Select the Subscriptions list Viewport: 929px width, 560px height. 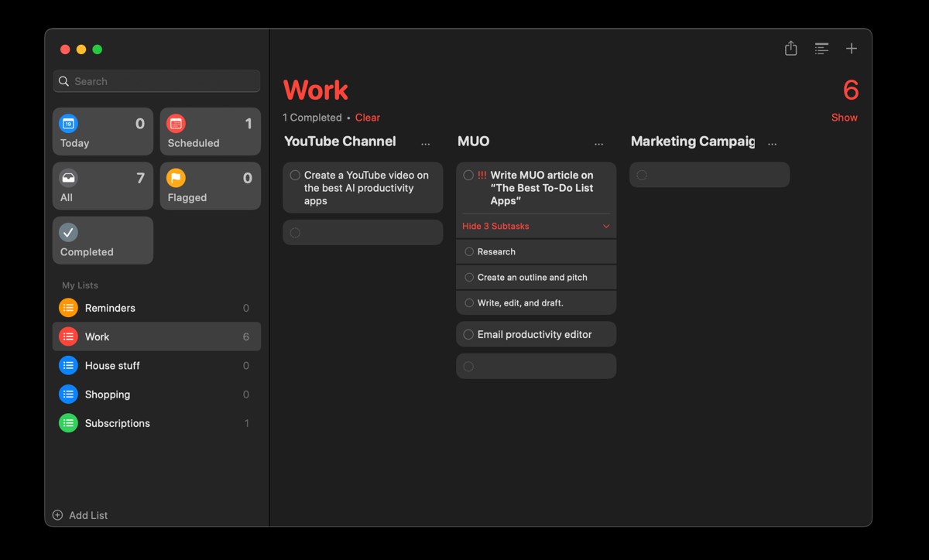(x=156, y=423)
